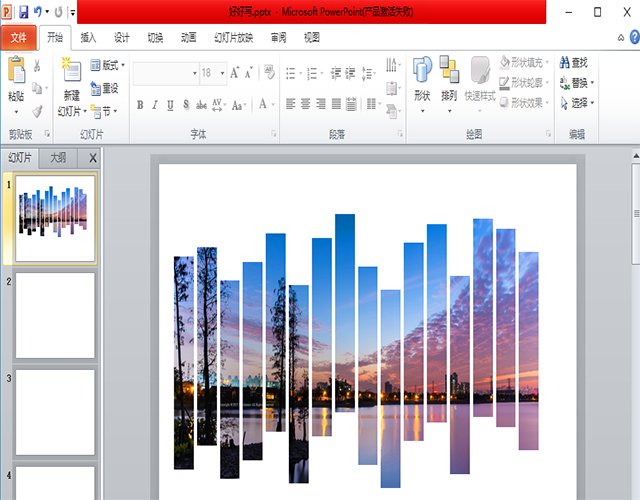
Task: Toggle strikethrough abc button
Action: coord(201,105)
